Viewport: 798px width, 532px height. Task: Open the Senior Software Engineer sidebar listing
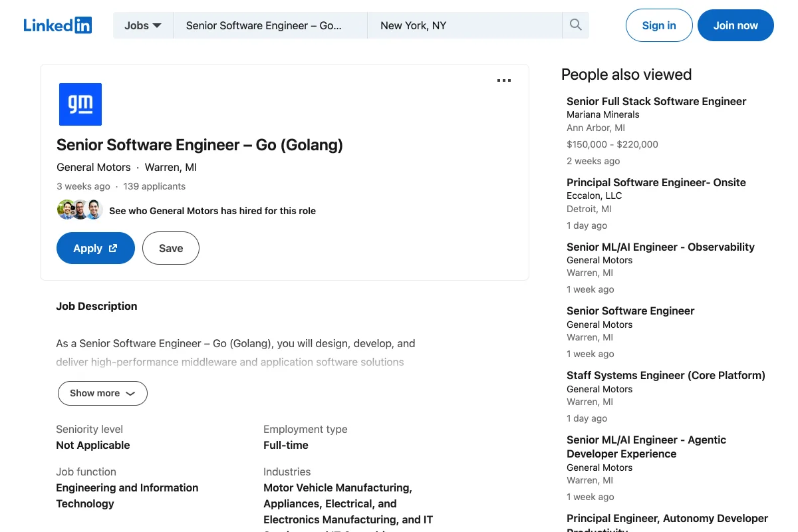click(630, 311)
